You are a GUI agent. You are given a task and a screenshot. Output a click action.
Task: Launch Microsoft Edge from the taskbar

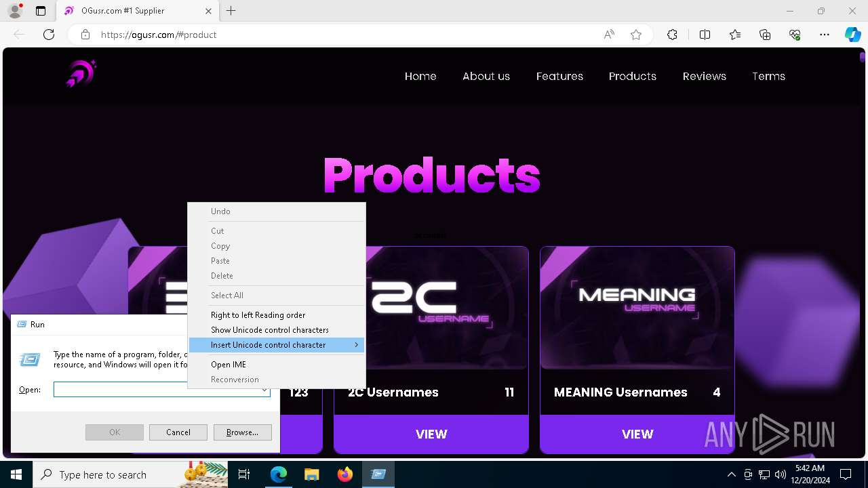279,474
